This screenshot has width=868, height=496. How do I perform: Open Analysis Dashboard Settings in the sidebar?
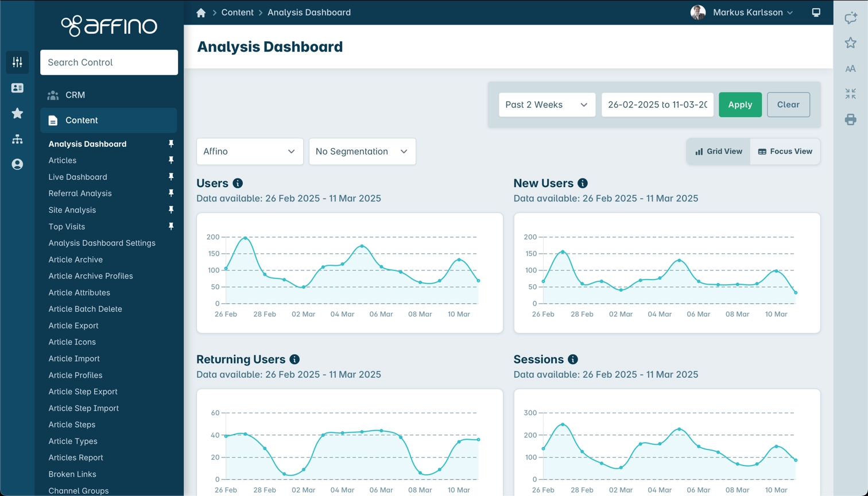click(102, 243)
